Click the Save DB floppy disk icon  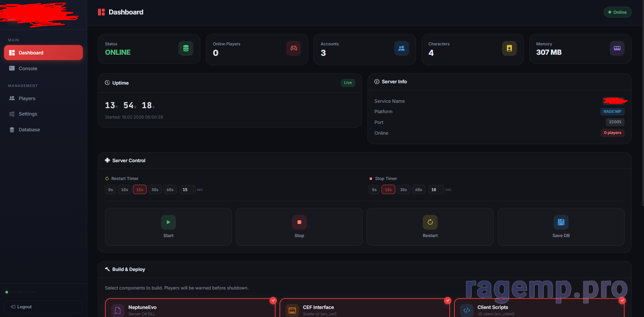click(561, 222)
